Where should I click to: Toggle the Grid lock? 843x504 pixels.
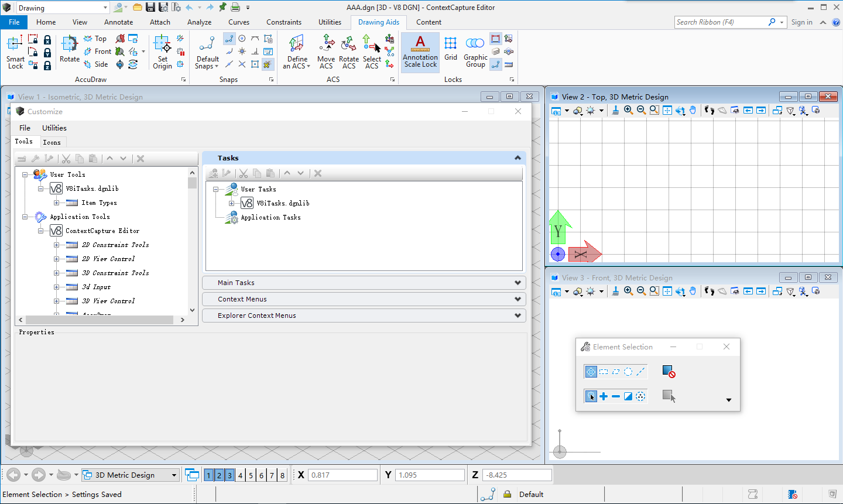pyautogui.click(x=451, y=48)
